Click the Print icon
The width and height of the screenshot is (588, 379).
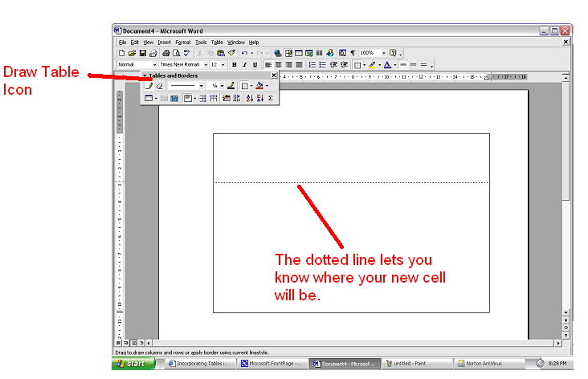click(166, 53)
